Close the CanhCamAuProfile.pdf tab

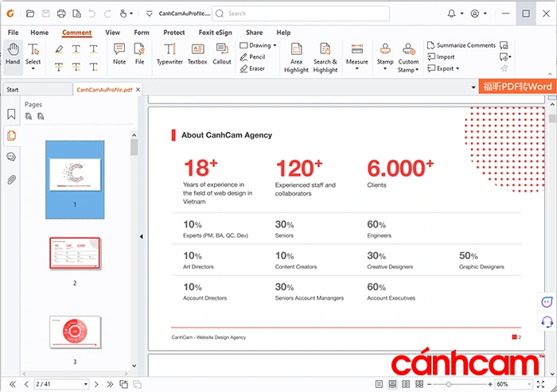[138, 90]
